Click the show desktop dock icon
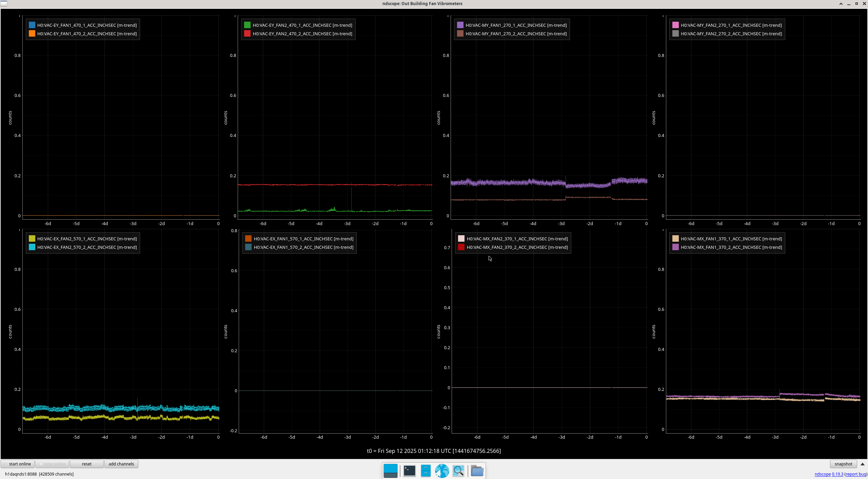 (x=390, y=471)
